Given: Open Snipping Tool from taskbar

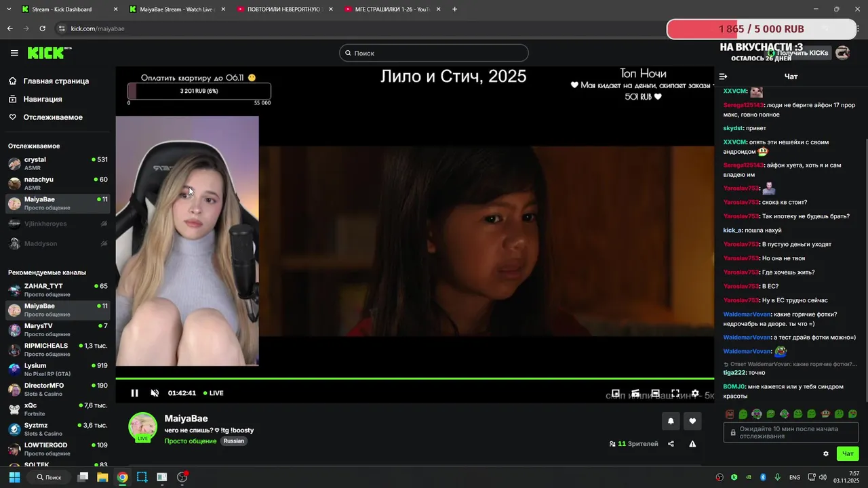Looking at the screenshot, I should 142,477.
